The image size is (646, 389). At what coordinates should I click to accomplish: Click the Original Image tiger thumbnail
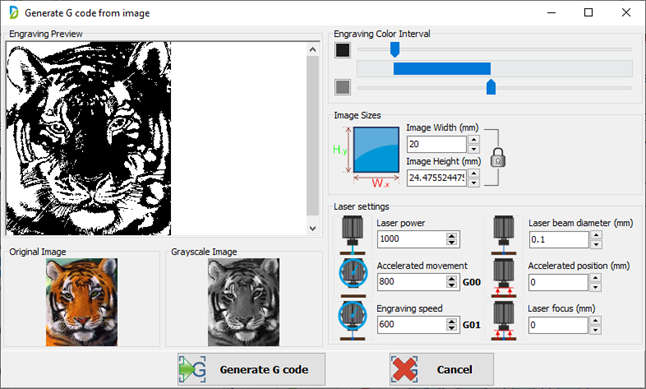(82, 302)
